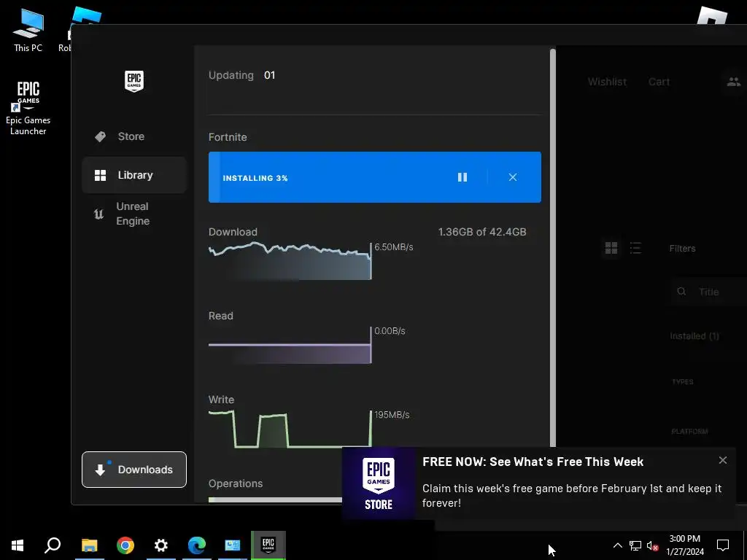This screenshot has height=560, width=747.
Task: Cancel the Fortnite install with the X icon
Action: click(513, 177)
